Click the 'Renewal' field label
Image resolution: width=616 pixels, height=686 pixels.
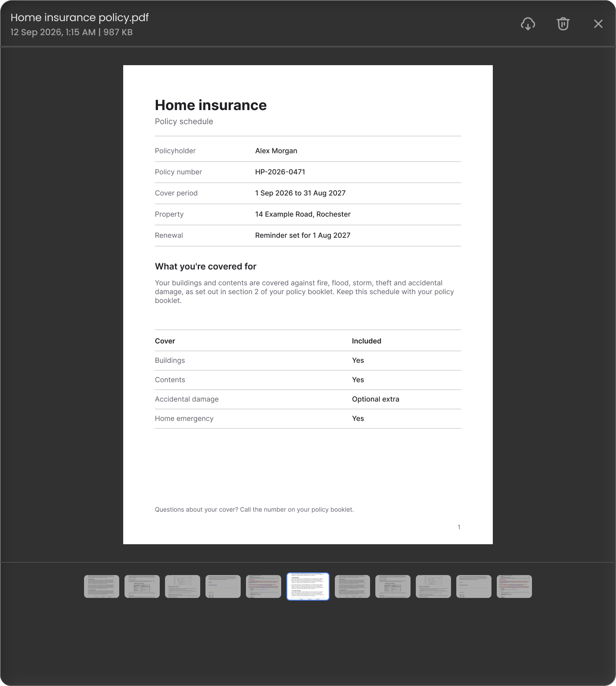(x=169, y=236)
